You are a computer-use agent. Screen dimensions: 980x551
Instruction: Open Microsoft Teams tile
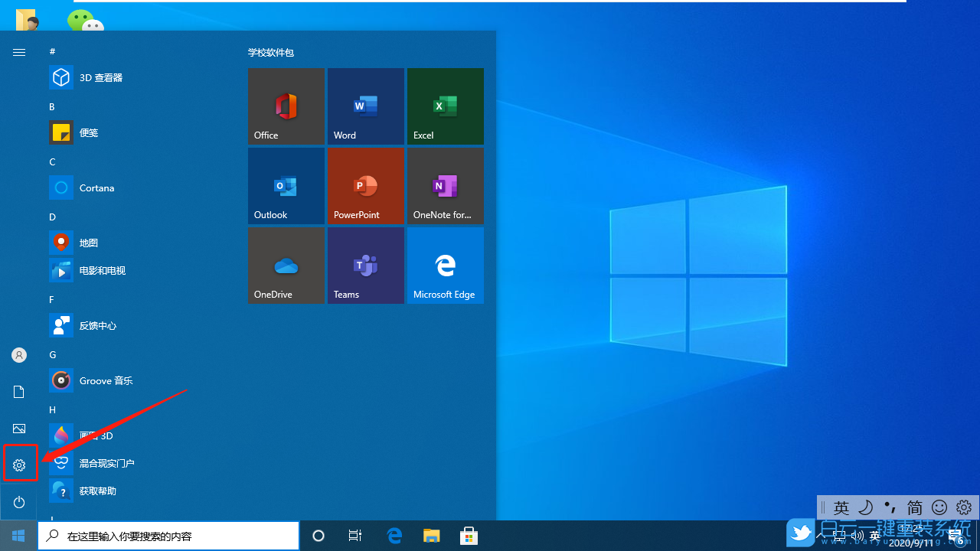click(x=365, y=266)
